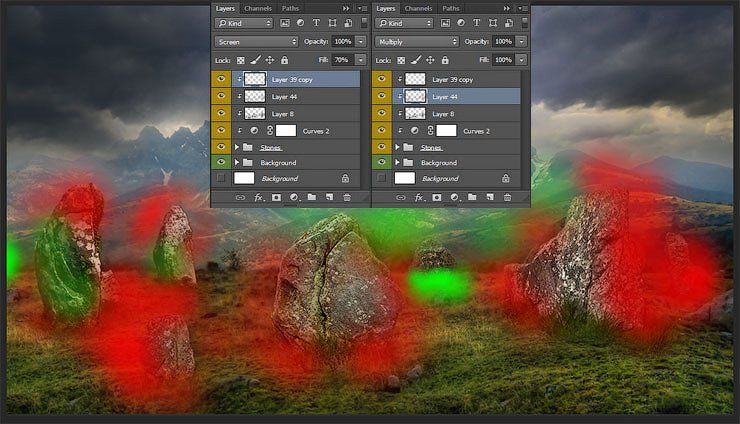740x424 pixels.
Task: Open Screen blend mode dropdown
Action: click(257, 42)
